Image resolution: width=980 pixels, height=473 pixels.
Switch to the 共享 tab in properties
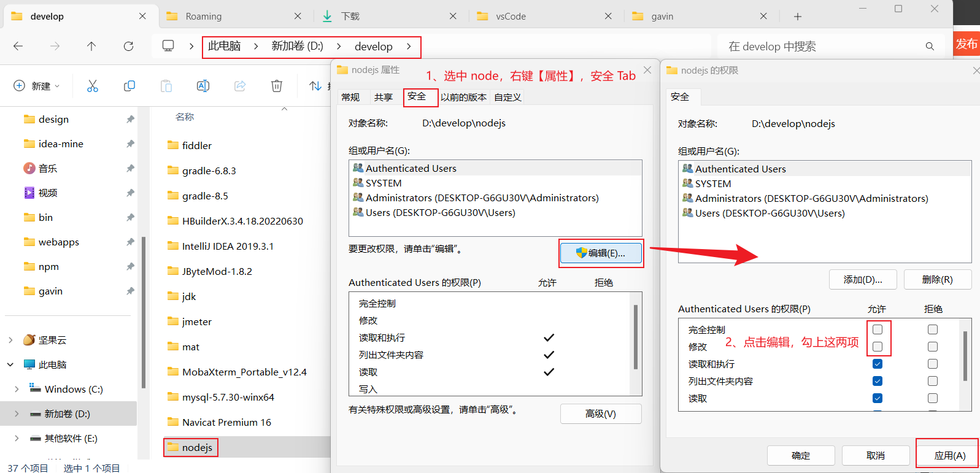coord(383,97)
